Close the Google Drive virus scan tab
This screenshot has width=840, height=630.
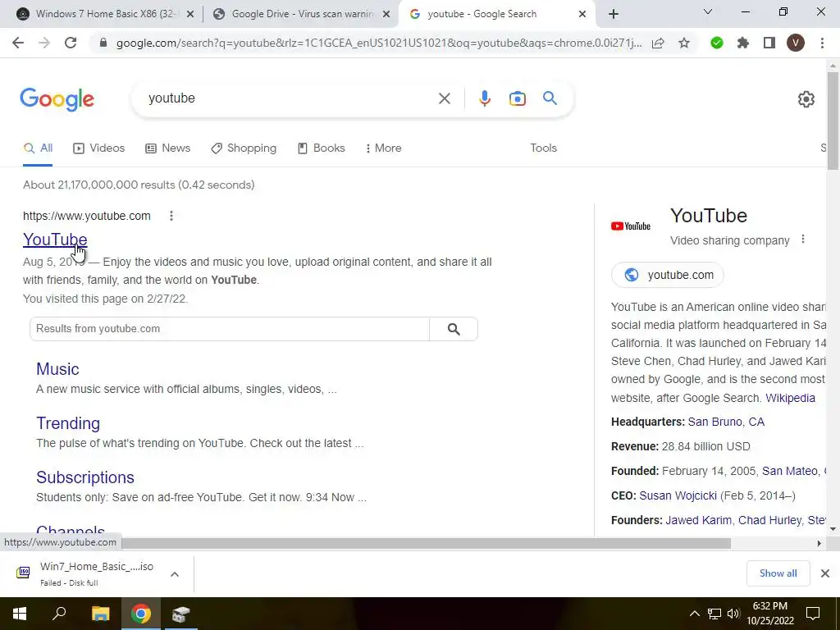pyautogui.click(x=386, y=15)
